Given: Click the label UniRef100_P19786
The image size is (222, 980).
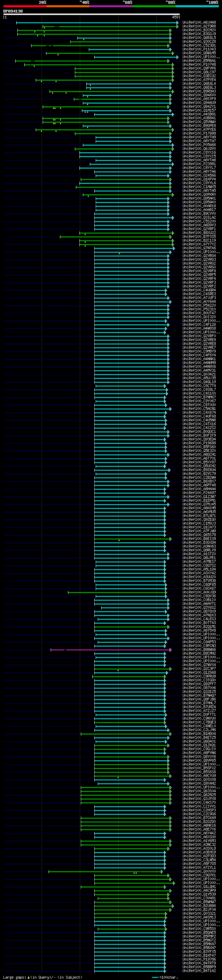Looking at the screenshot, I should click(x=199, y=959).
